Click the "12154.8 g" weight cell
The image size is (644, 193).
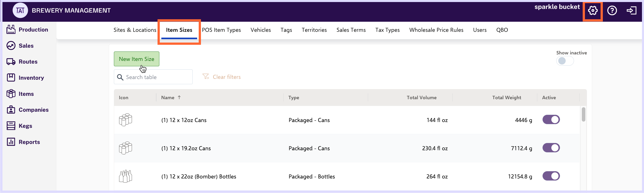click(x=520, y=177)
